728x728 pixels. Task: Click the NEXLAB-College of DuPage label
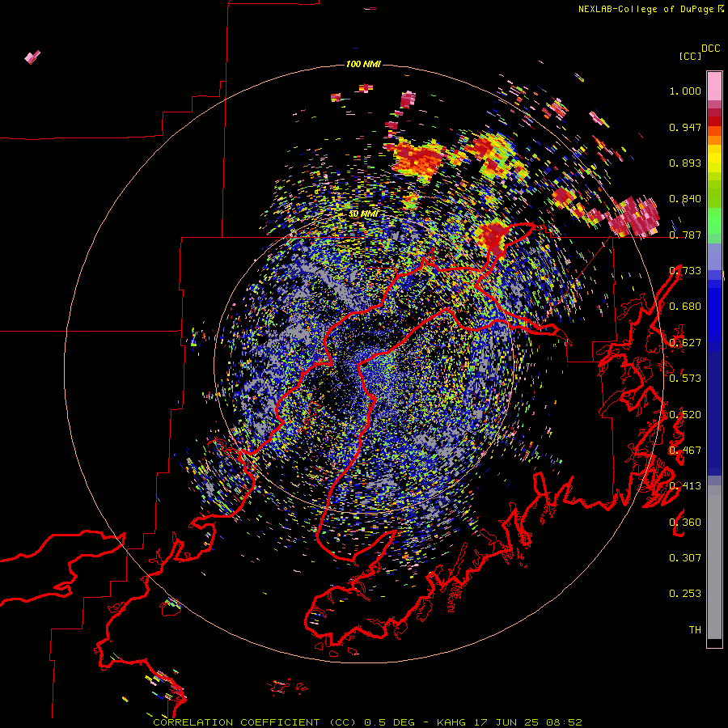click(645, 9)
